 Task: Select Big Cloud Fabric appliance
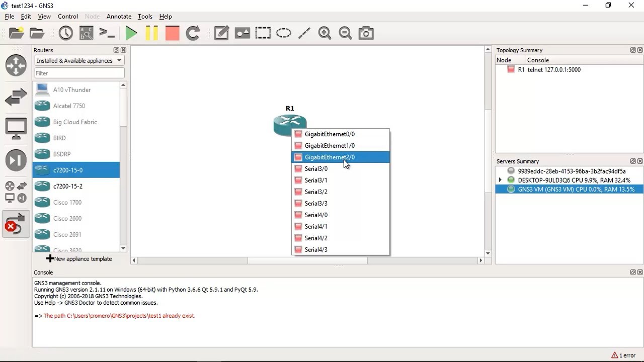[x=76, y=122]
